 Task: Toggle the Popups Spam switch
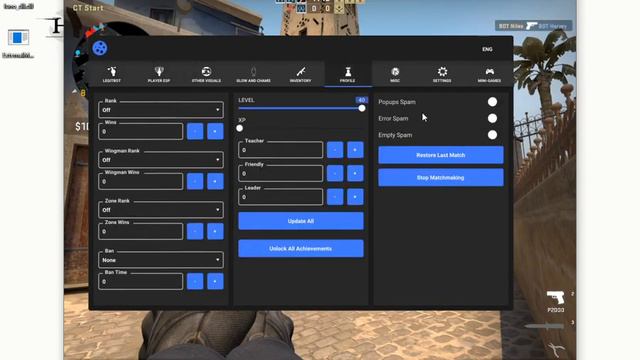[x=492, y=102]
